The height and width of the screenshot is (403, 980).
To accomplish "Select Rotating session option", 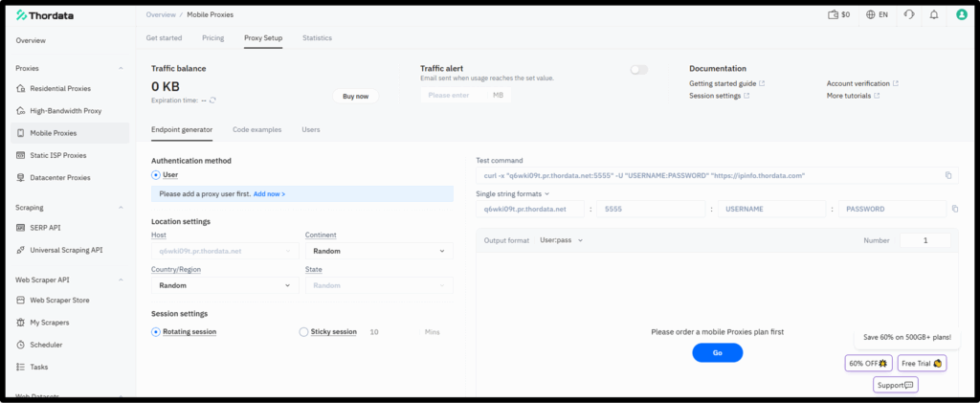I will point(156,332).
